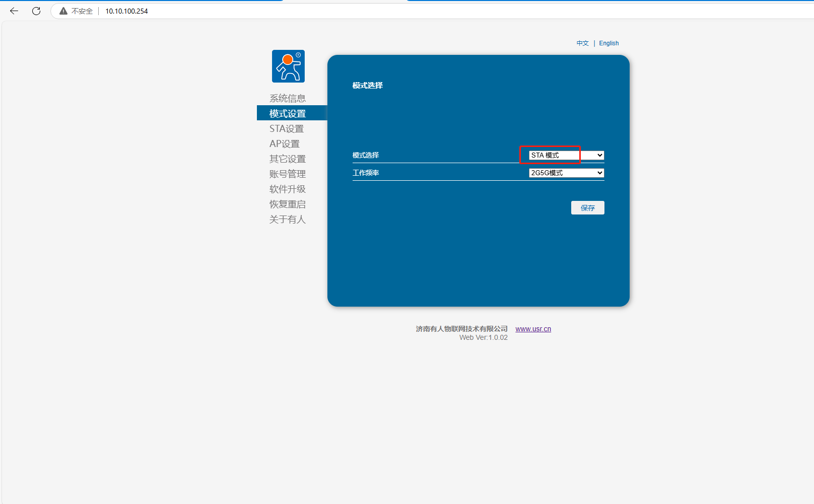Open 账号管理 menu item
Image resolution: width=814 pixels, height=504 pixels.
(287, 174)
